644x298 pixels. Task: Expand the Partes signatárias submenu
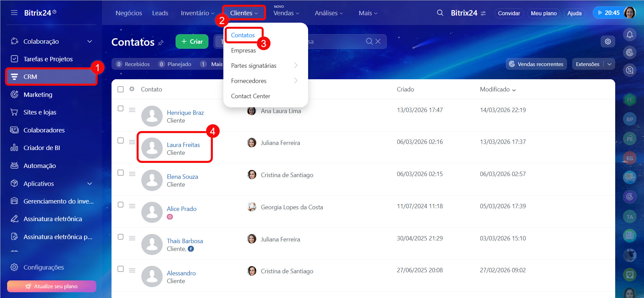click(x=296, y=65)
